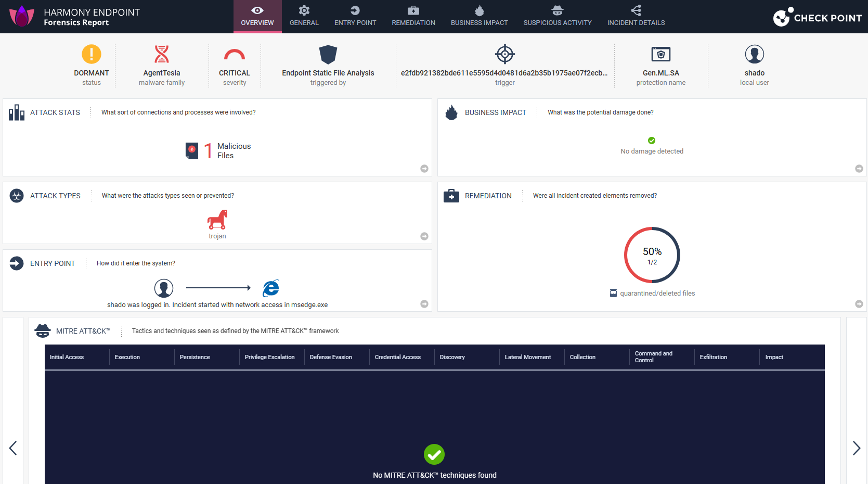Expand the Business Impact panel details arrow

tap(859, 169)
